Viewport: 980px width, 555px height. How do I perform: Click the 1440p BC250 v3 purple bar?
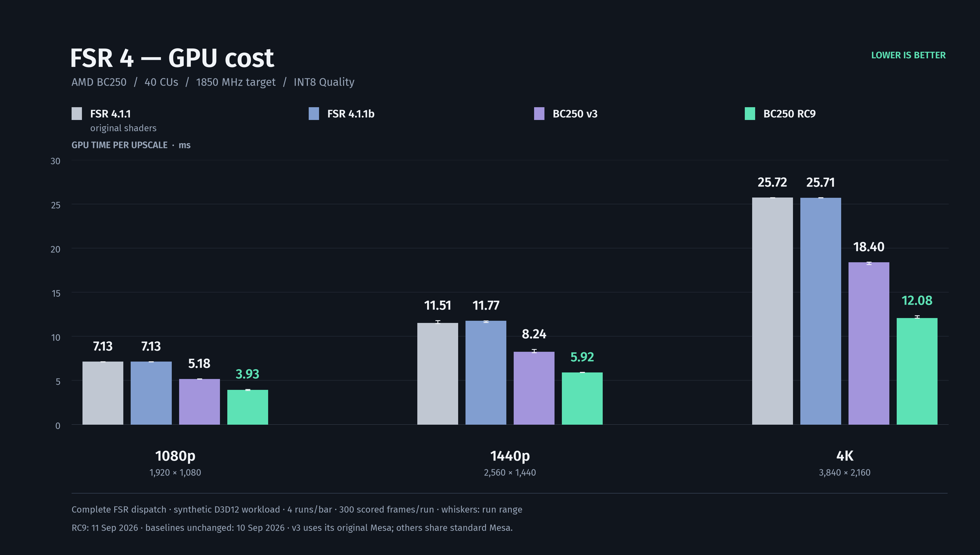534,388
